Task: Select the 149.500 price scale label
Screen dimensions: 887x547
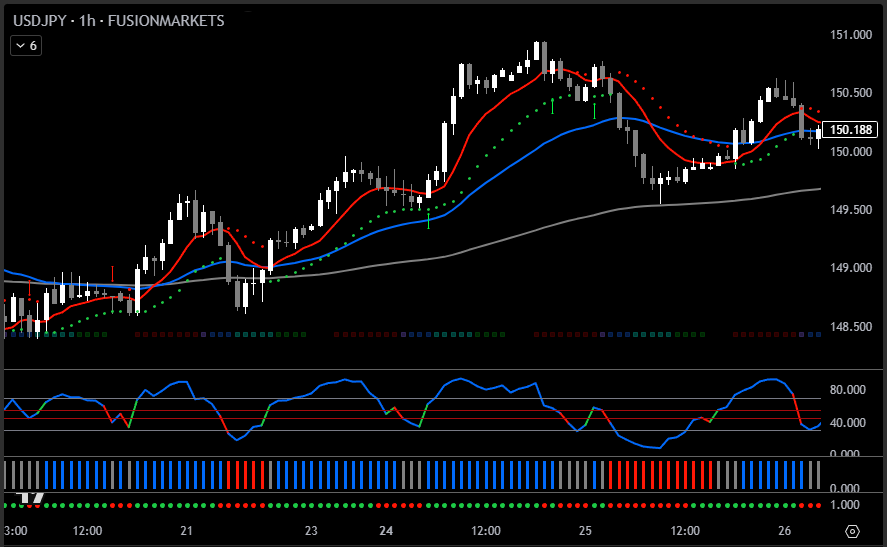Action: [851, 210]
